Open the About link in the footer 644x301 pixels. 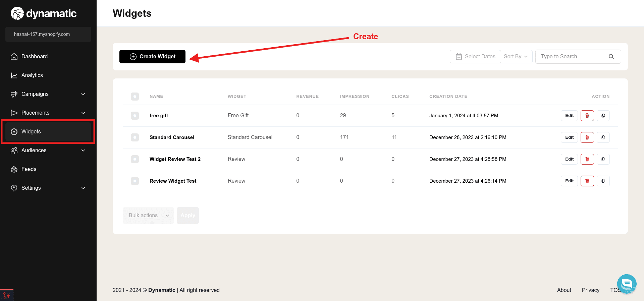pos(564,290)
